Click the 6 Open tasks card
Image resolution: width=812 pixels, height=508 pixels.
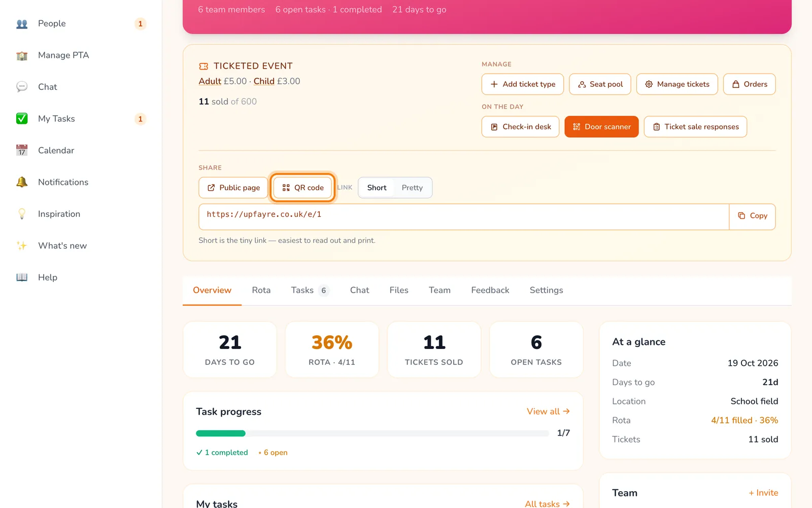click(x=536, y=350)
